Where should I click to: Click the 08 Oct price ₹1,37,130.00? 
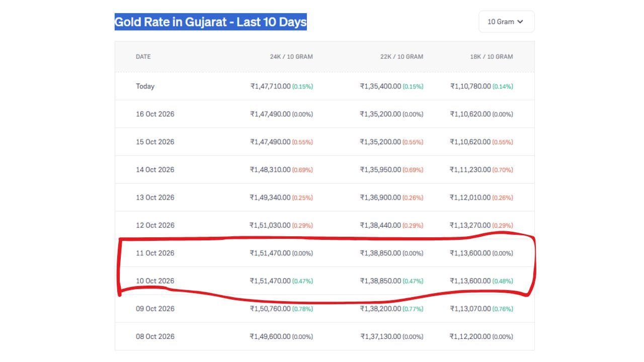point(381,336)
